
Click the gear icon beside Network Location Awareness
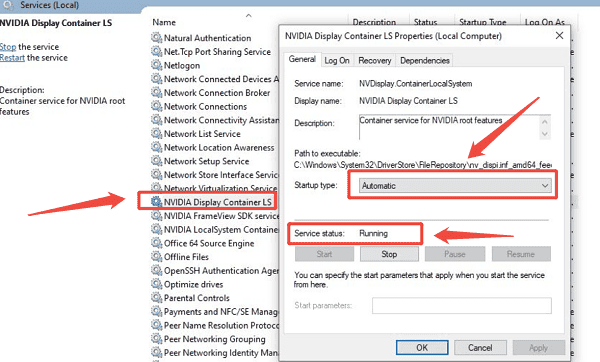coord(156,147)
